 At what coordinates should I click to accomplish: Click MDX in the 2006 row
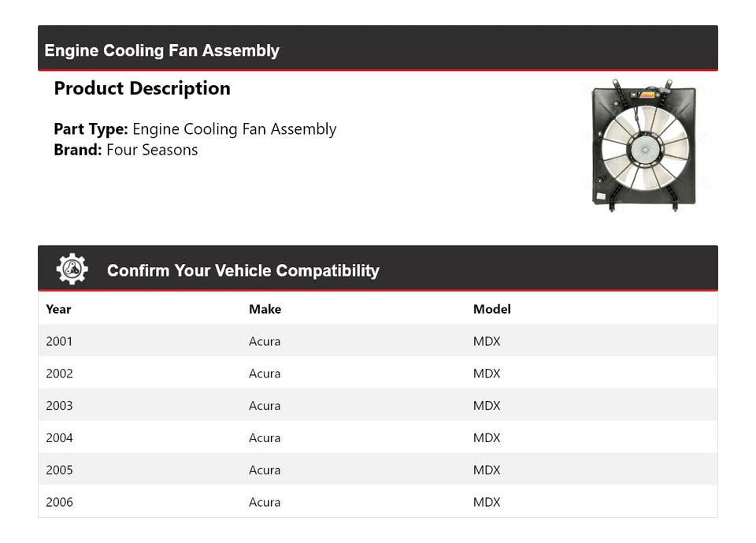point(487,502)
